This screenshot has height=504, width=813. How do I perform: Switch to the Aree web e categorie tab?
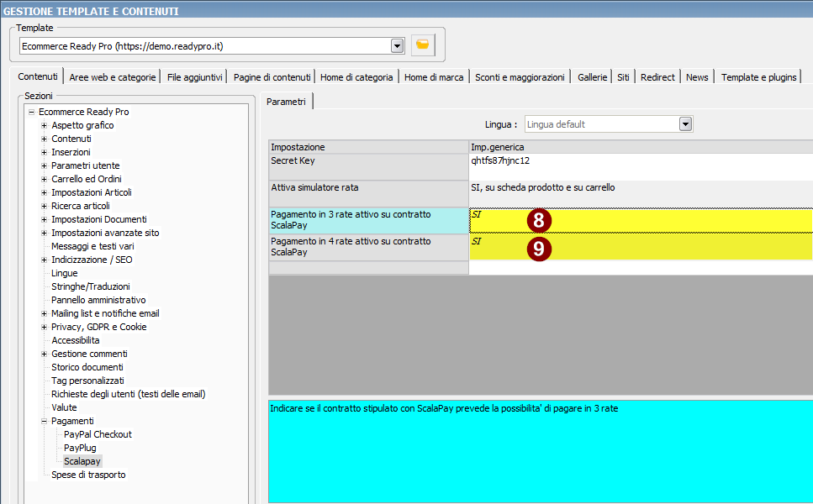[x=113, y=77]
